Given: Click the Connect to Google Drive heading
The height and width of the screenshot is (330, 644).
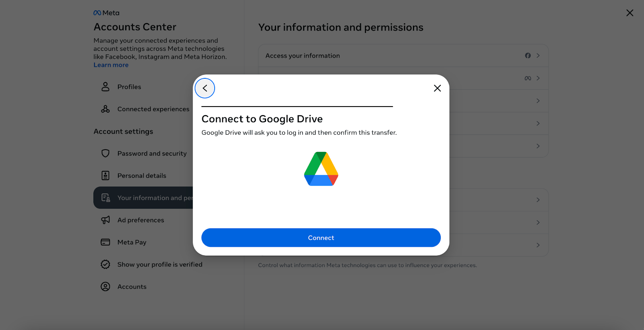Looking at the screenshot, I should 262,119.
